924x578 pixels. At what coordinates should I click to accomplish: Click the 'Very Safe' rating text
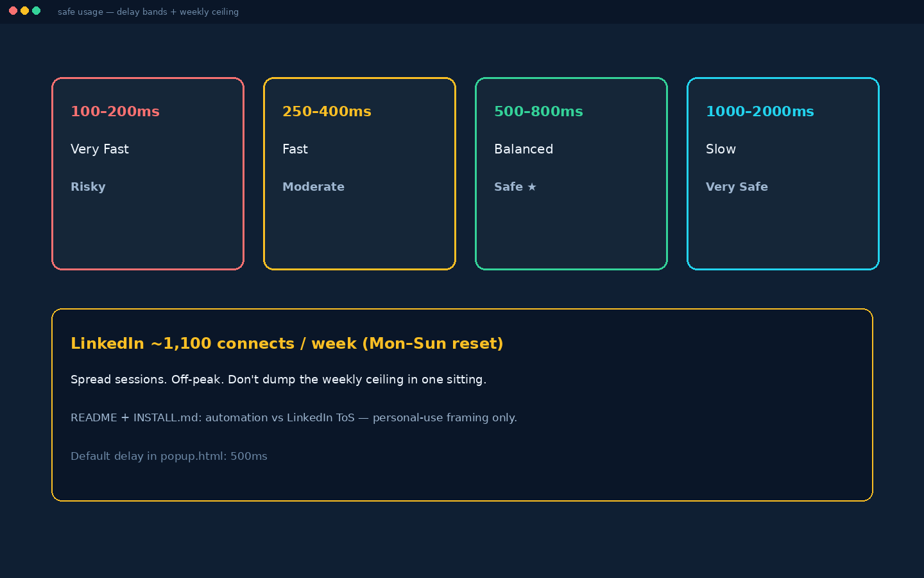[x=737, y=187]
